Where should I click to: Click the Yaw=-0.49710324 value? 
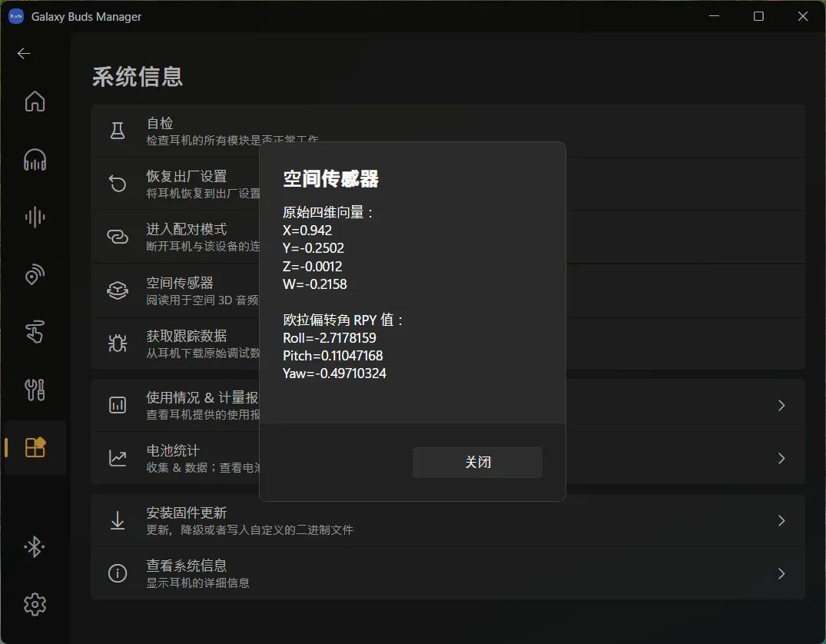[x=334, y=373]
